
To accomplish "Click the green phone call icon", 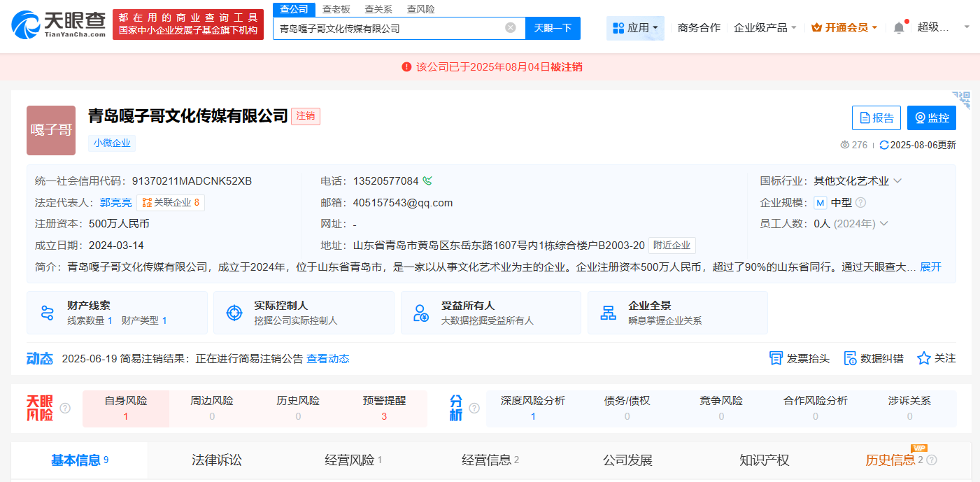I will 427,180.
